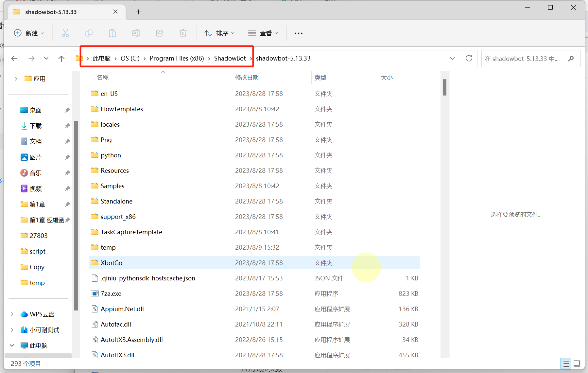588x373 pixels.
Task: Click the Share icon in toolbar
Action: tap(160, 33)
